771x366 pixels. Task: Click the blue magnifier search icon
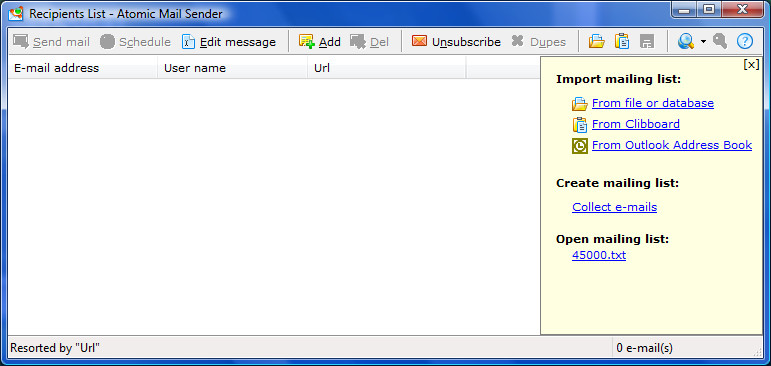click(685, 42)
